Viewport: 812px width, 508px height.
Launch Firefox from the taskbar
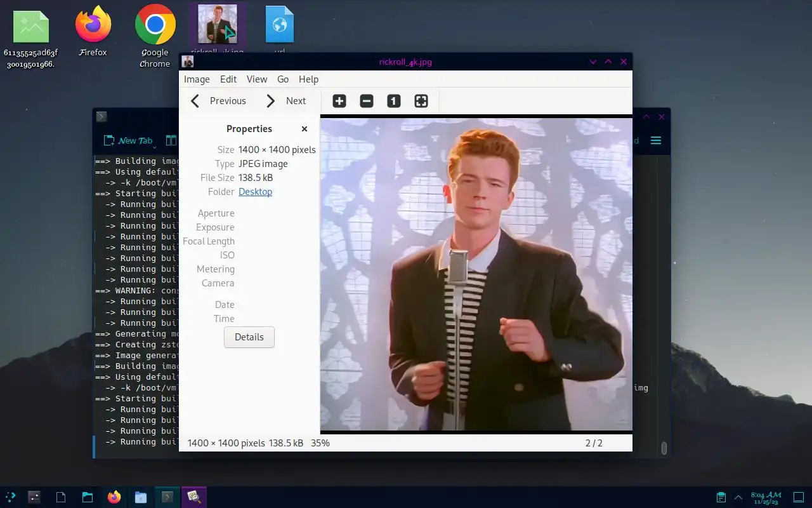(x=114, y=497)
